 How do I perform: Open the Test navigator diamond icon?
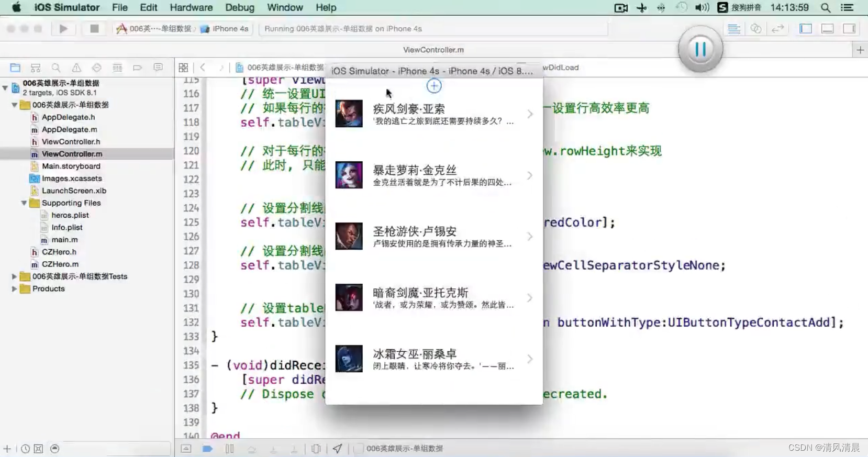tap(97, 68)
